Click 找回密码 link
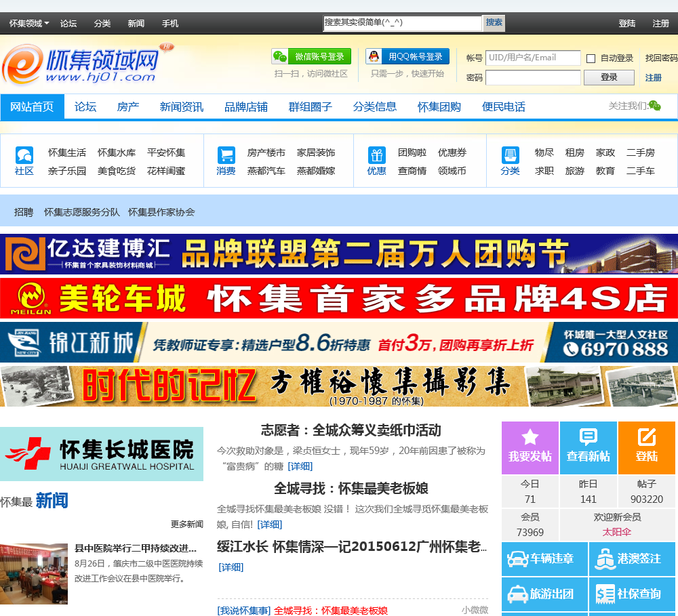The image size is (678, 616). click(x=661, y=58)
